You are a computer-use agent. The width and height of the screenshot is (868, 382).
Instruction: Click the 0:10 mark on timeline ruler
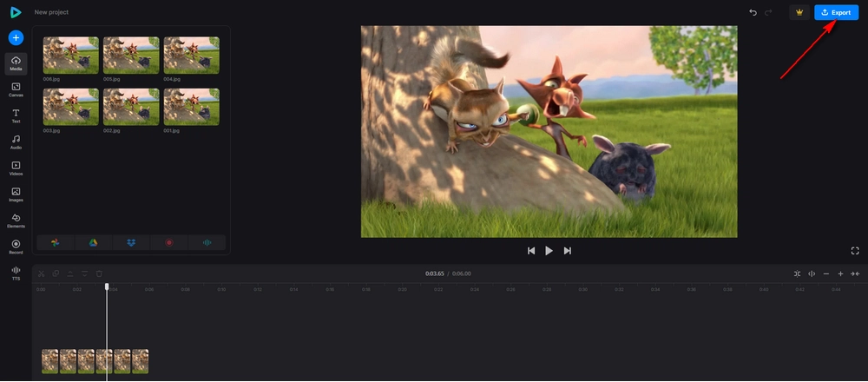(221, 290)
